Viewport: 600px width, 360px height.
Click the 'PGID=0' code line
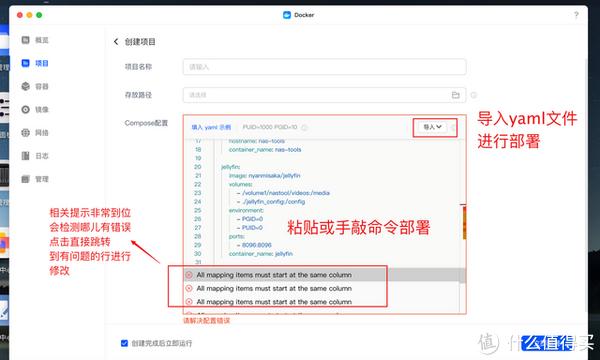tap(249, 219)
